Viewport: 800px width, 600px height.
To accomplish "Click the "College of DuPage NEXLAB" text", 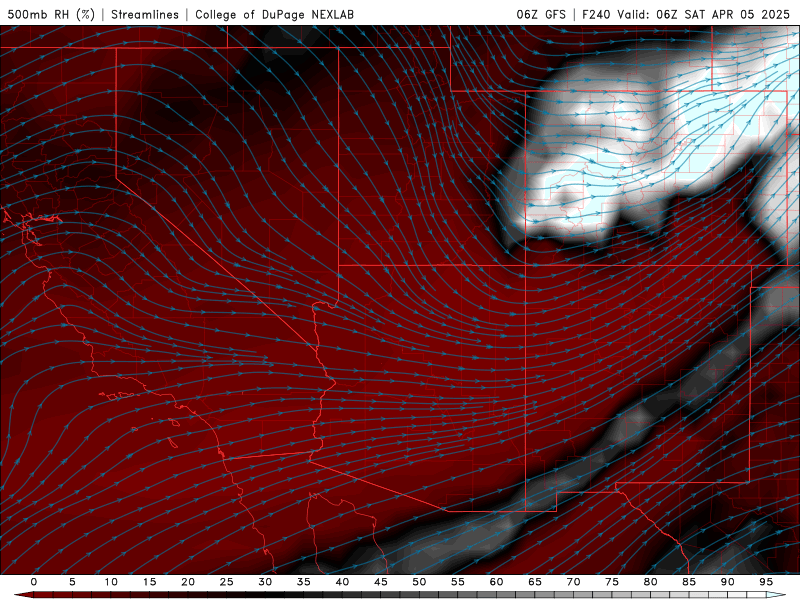I will [x=274, y=14].
